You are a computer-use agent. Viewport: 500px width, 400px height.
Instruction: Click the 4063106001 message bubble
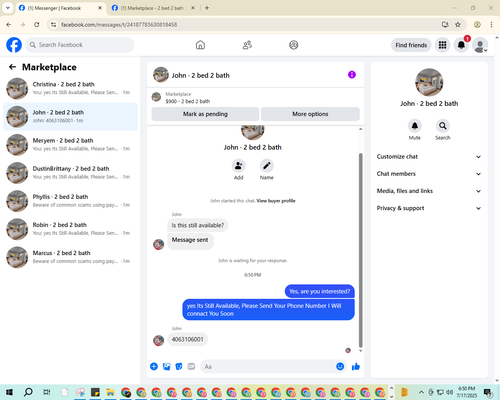(x=187, y=339)
